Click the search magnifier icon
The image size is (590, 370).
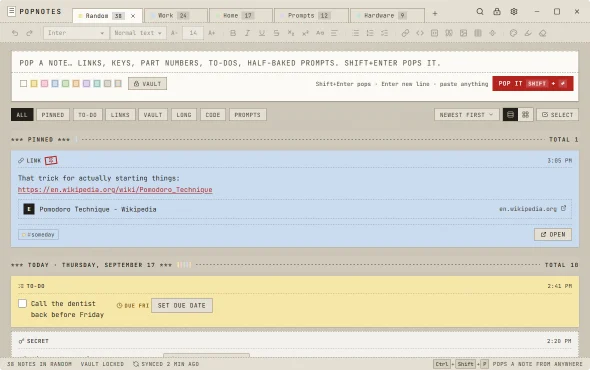click(x=480, y=12)
